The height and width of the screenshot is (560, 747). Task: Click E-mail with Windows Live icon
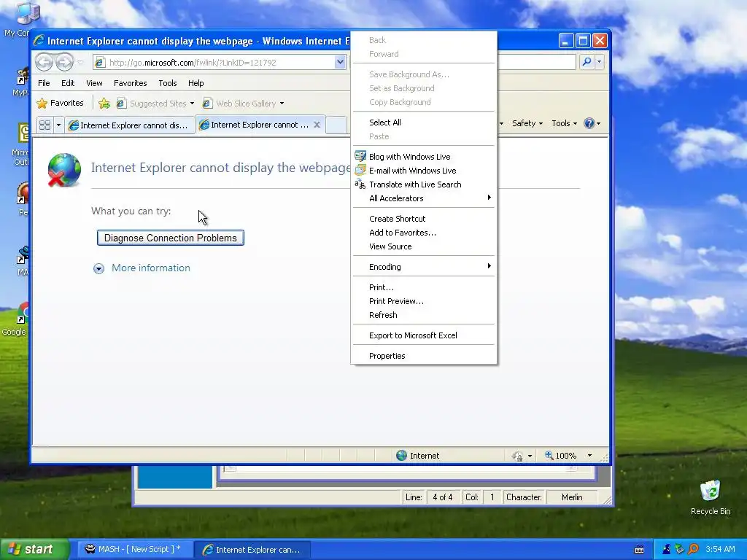tap(360, 170)
